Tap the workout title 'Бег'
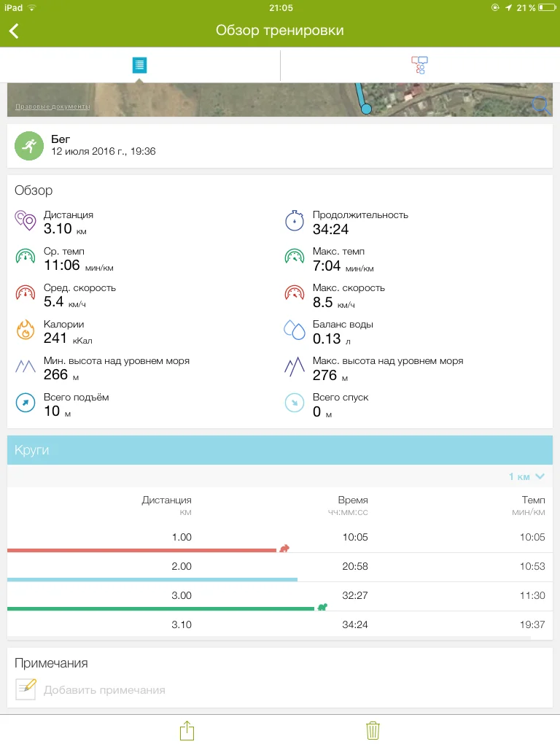The image size is (560, 747). 61,139
